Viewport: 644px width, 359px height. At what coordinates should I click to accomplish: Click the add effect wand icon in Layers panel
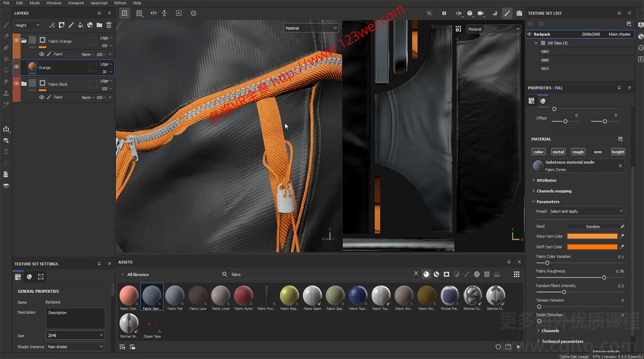[52, 25]
